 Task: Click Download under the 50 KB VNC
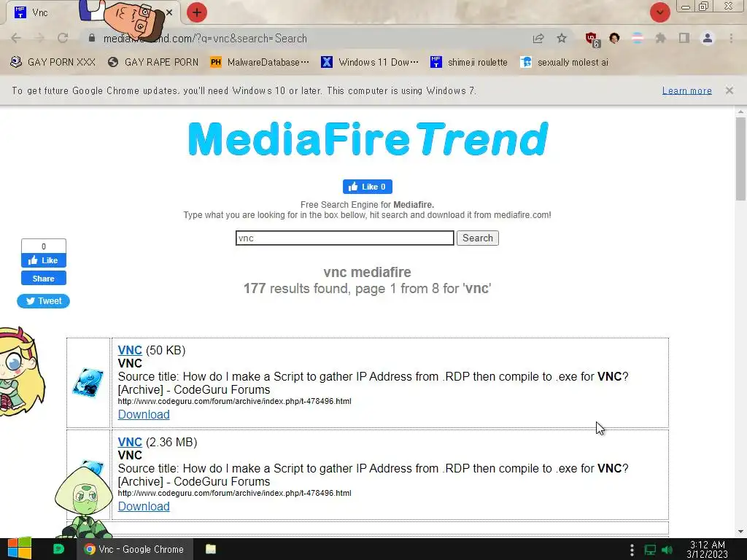click(x=144, y=414)
